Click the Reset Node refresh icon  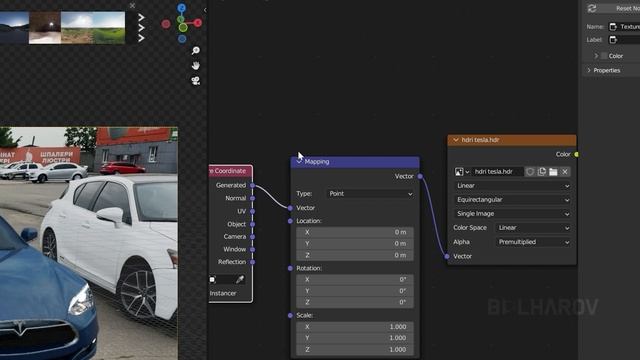pos(592,8)
